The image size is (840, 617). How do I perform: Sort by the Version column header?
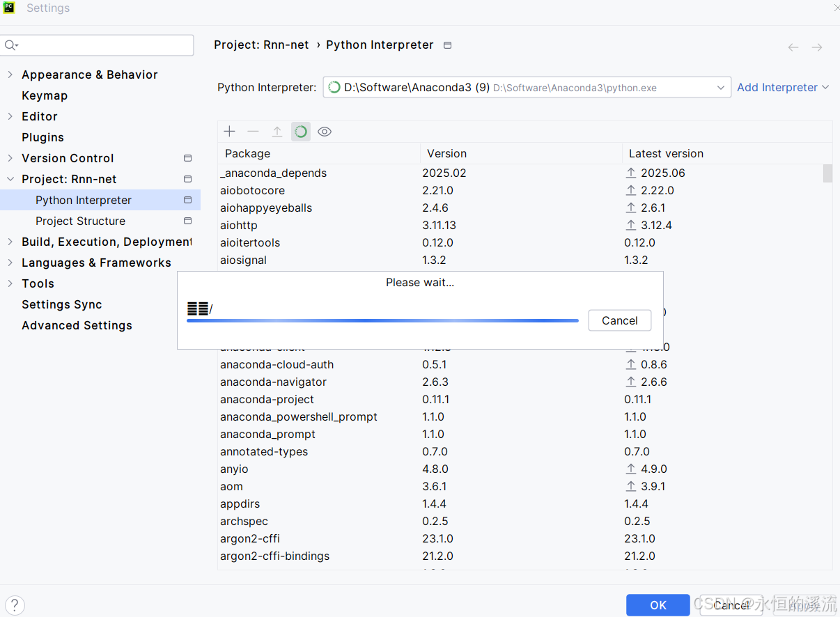[x=521, y=153]
